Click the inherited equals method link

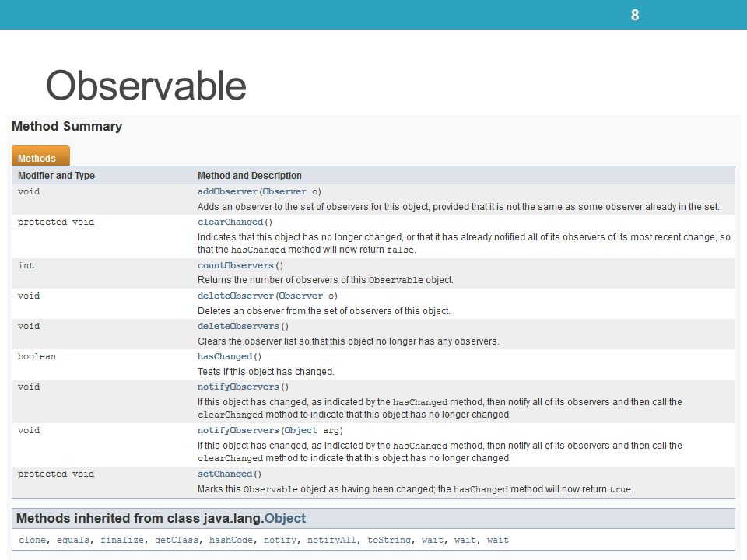click(73, 540)
